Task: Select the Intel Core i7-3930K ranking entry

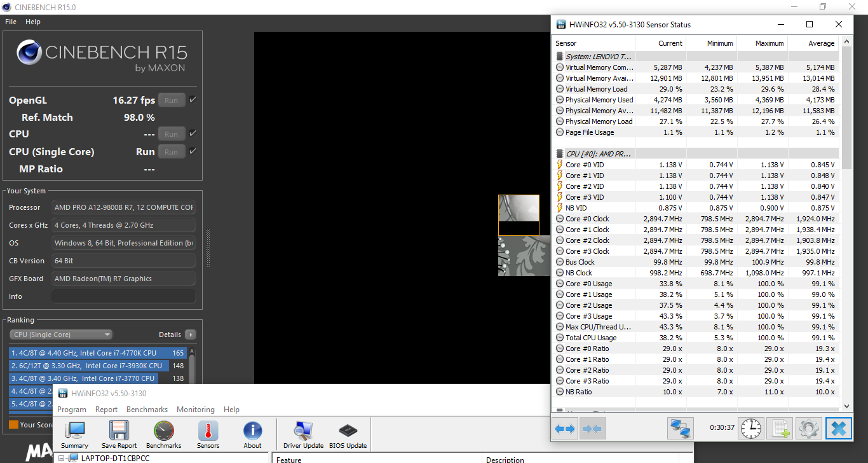Action: 97,366
